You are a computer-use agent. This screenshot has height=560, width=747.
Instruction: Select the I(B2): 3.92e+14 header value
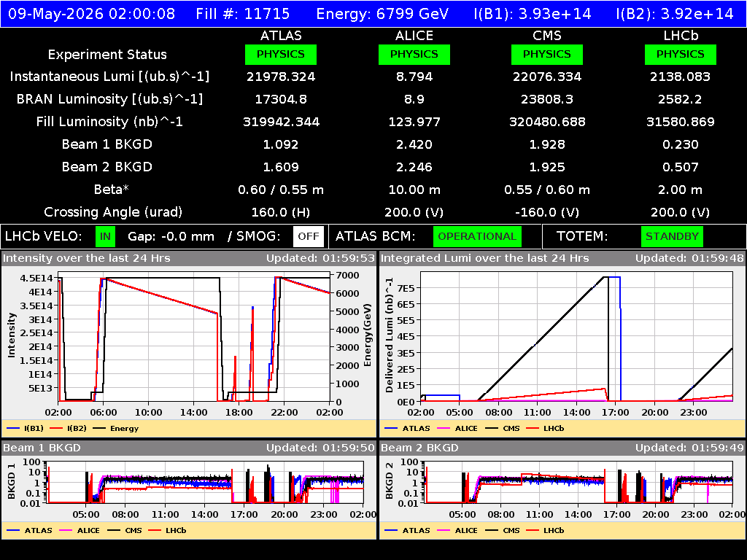675,14
